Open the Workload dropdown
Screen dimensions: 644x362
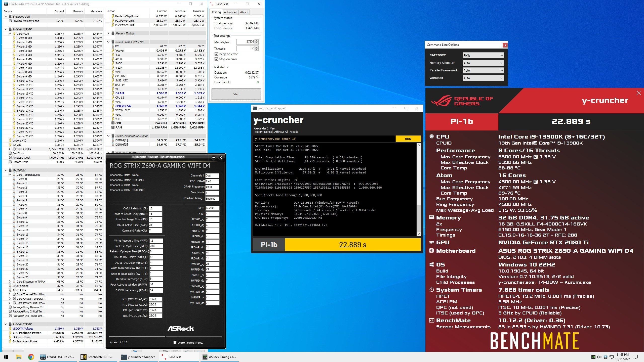pos(483,78)
